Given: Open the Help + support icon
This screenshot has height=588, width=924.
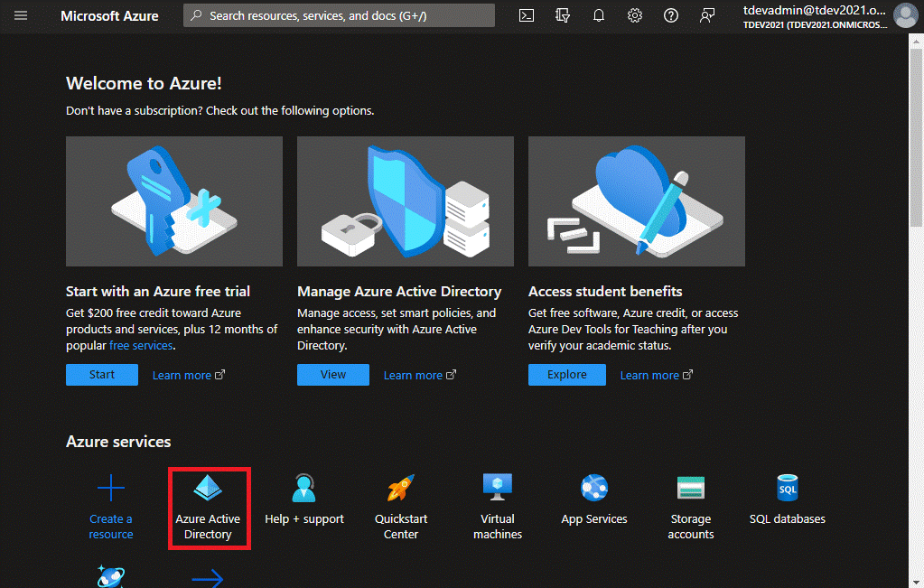Looking at the screenshot, I should 304,488.
